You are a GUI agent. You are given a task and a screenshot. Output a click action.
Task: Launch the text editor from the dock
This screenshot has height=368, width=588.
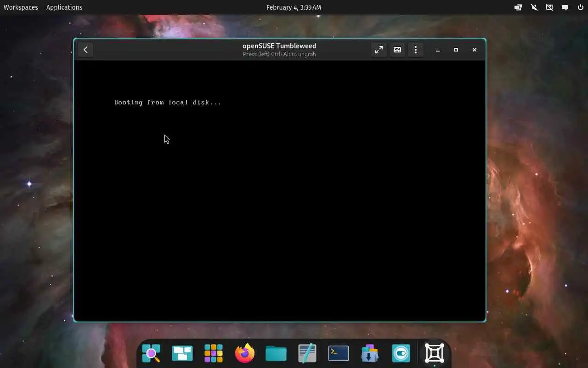point(307,353)
